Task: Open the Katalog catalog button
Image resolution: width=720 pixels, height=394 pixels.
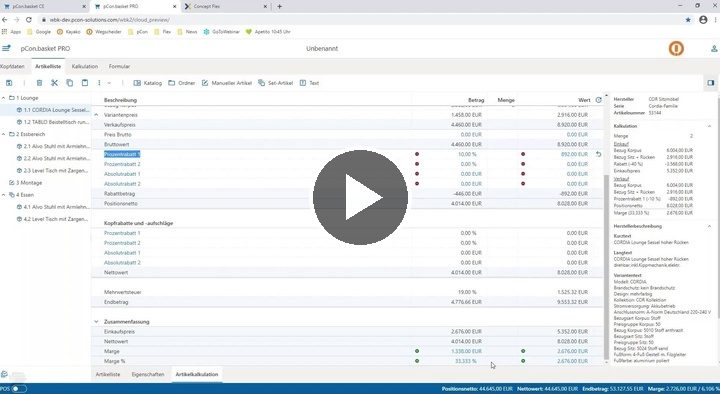Action: [x=147, y=83]
